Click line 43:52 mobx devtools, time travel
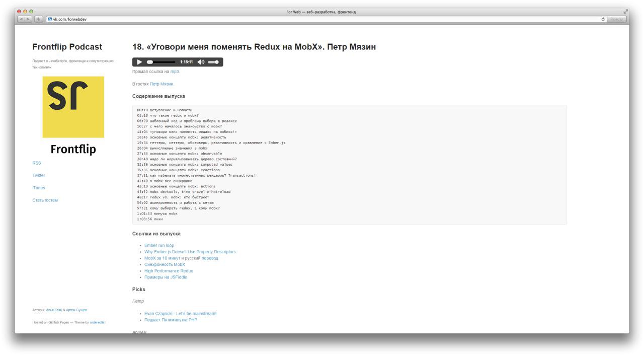Screen dimensions: 644x355 pos(184,192)
